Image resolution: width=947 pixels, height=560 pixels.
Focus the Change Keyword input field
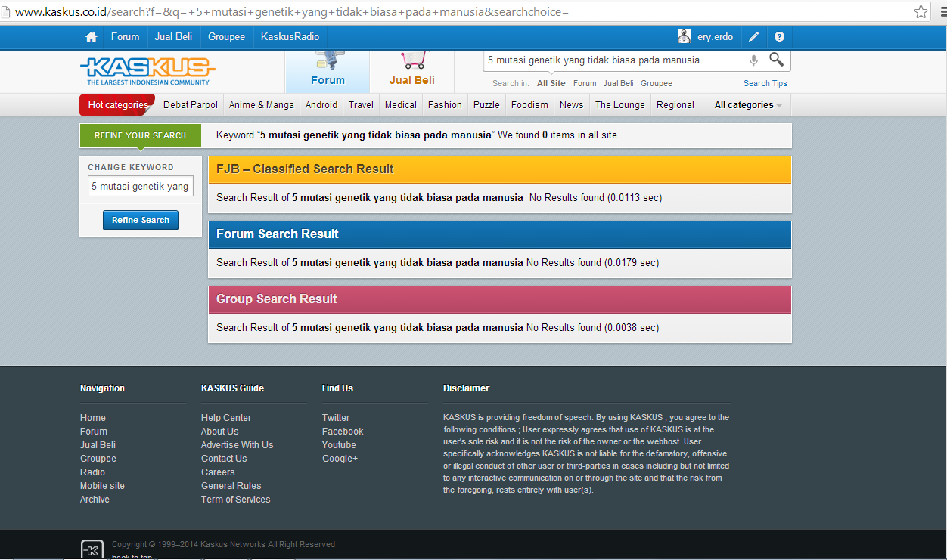tap(141, 186)
